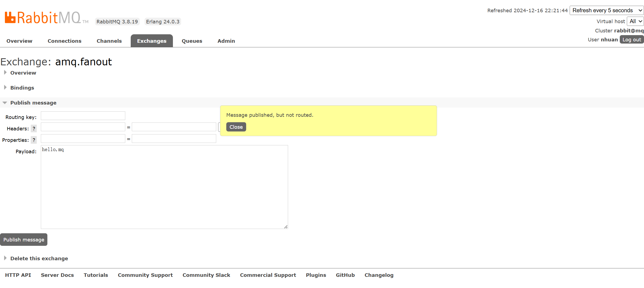
Task: Open the HTTP API link
Action: [x=18, y=275]
